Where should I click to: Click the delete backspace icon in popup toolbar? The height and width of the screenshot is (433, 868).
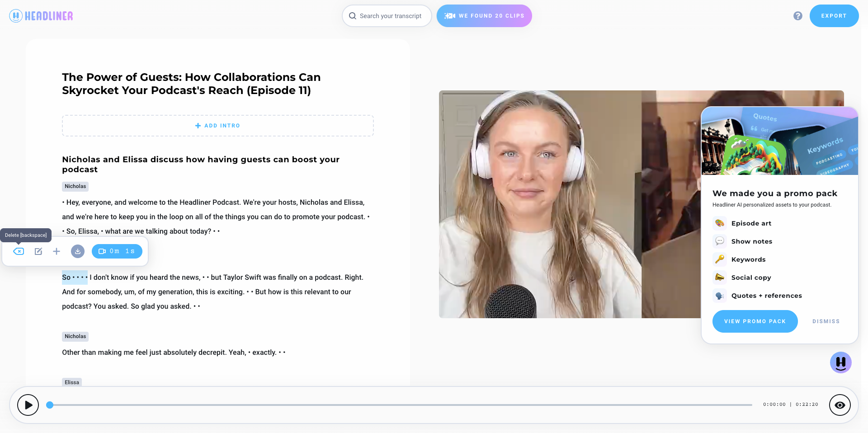pos(19,251)
